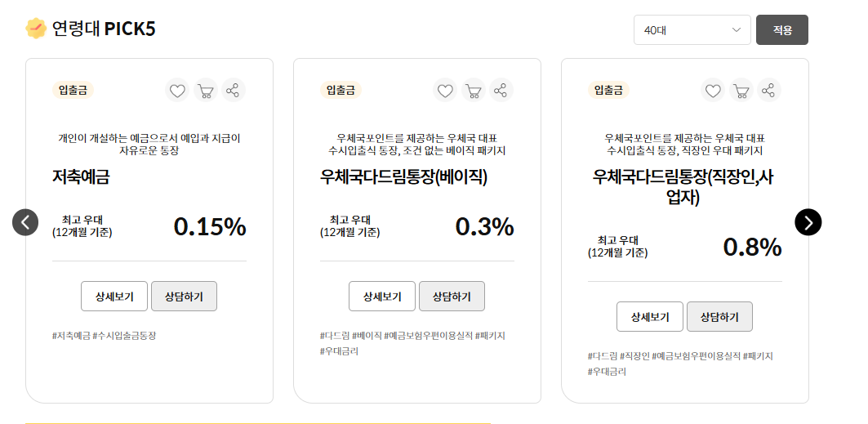Image resolution: width=868 pixels, height=424 pixels.
Task: Open the 40대 age group dropdown
Action: pyautogui.click(x=692, y=30)
